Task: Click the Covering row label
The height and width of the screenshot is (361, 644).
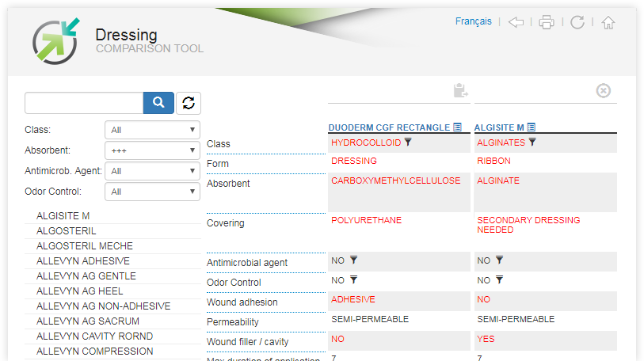Action: (226, 223)
